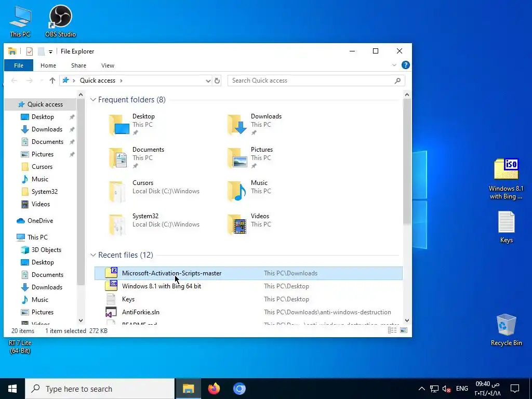Open the File menu tab

click(19, 65)
